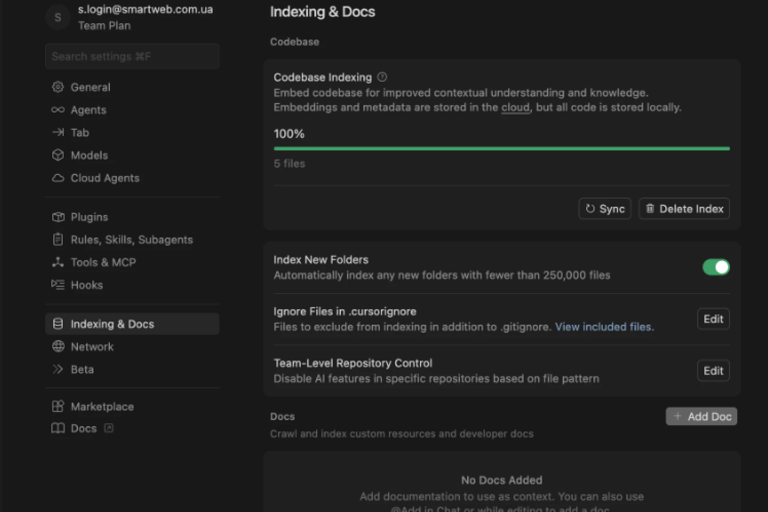Click the green indexing progress bar
The width and height of the screenshot is (768, 512).
[501, 148]
